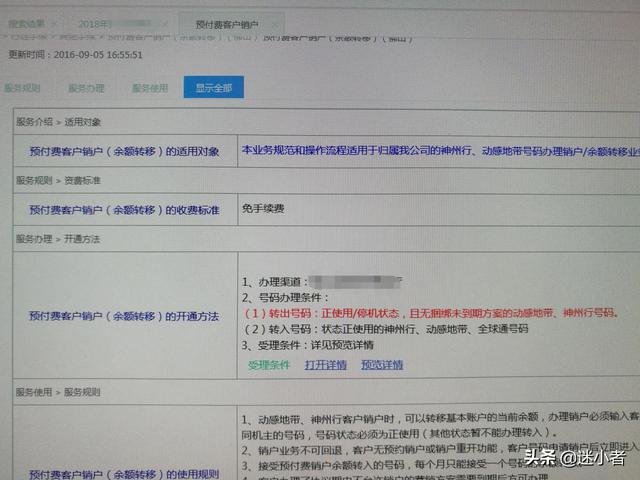This screenshot has height=480, width=640.
Task: Click the 1、办理渠道 line
Action: point(322,282)
